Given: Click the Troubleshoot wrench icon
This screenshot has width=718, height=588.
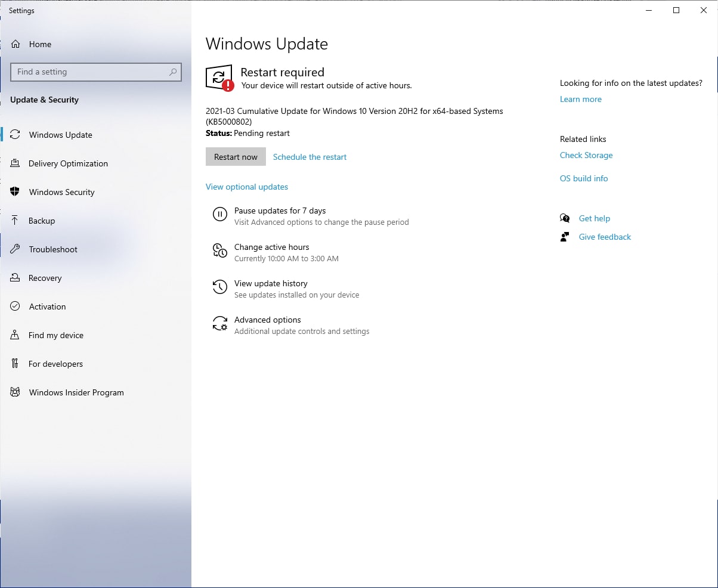Looking at the screenshot, I should (x=16, y=249).
